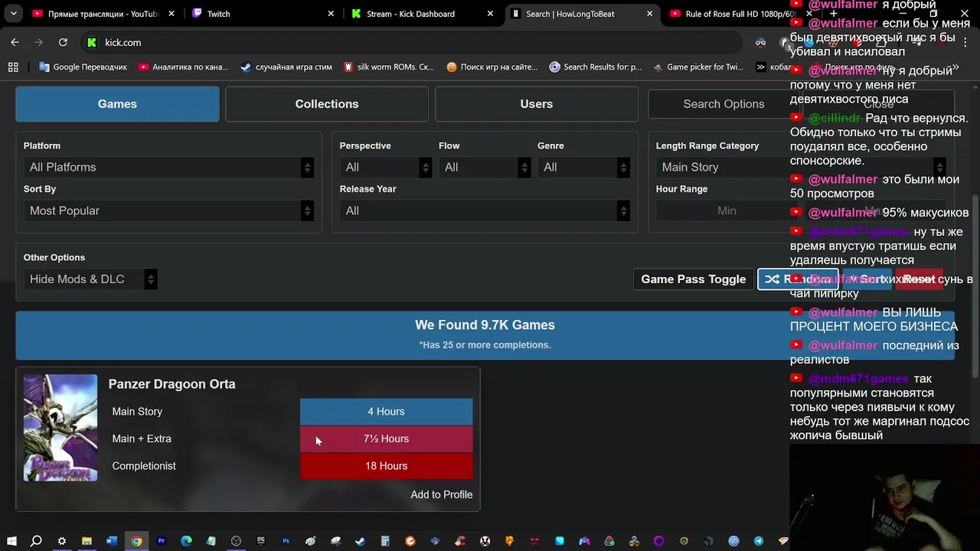Open the Sort By Most Popular dropdown
980x551 pixels.
pyautogui.click(x=168, y=210)
